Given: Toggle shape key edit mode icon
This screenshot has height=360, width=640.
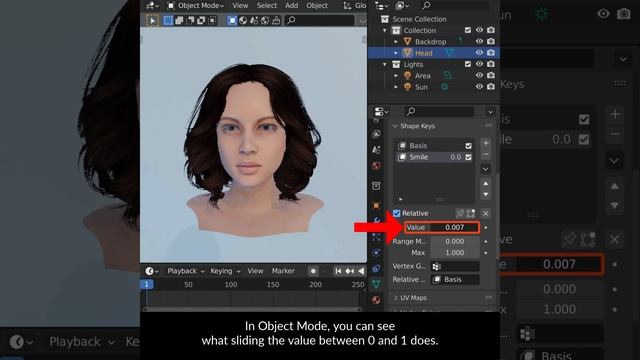Looking at the screenshot, I should click(471, 213).
